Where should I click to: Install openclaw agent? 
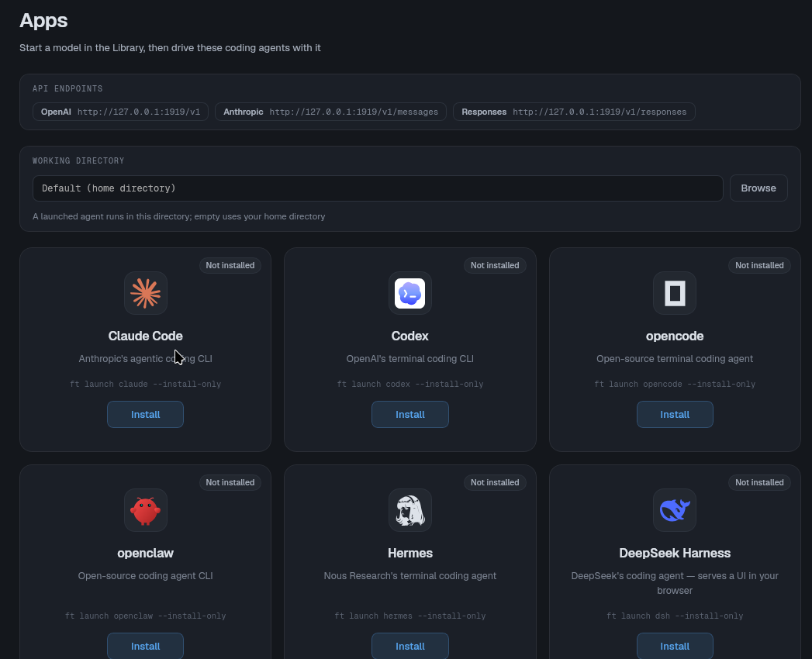coord(146,646)
